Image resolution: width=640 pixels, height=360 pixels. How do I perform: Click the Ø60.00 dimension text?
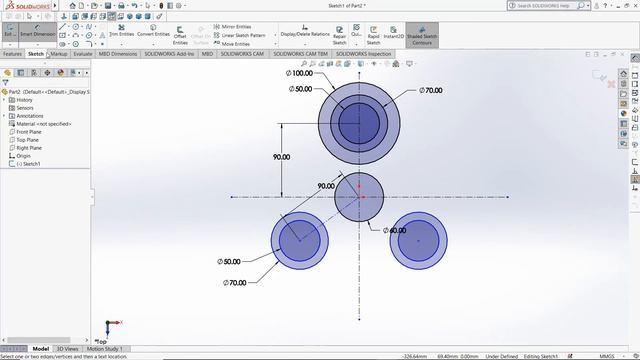tap(394, 231)
